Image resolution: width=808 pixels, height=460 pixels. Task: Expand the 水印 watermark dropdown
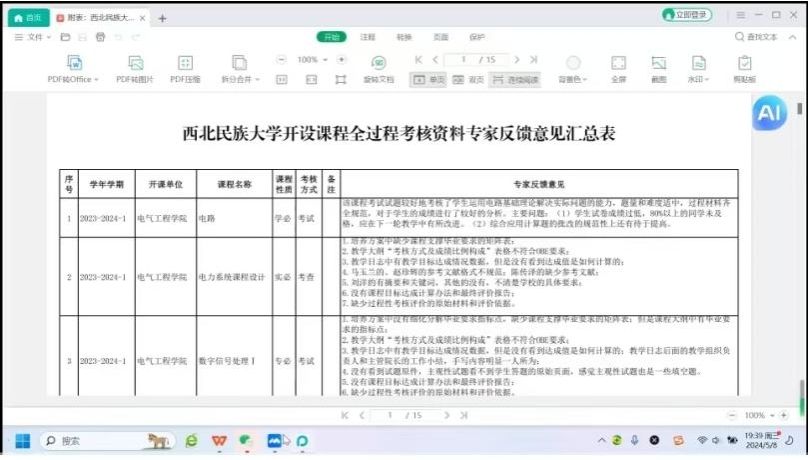click(699, 79)
